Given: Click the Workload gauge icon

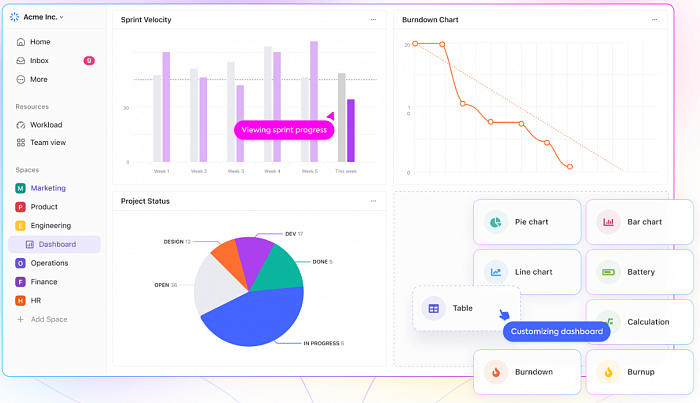Looking at the screenshot, I should (21, 125).
